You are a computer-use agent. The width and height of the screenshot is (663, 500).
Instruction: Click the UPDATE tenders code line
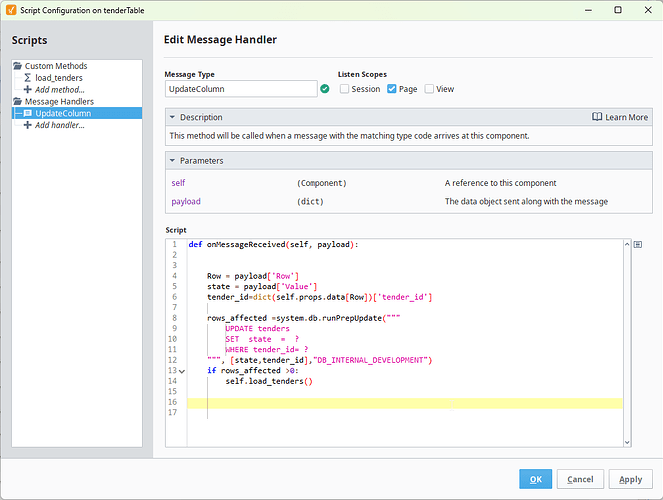tap(258, 328)
